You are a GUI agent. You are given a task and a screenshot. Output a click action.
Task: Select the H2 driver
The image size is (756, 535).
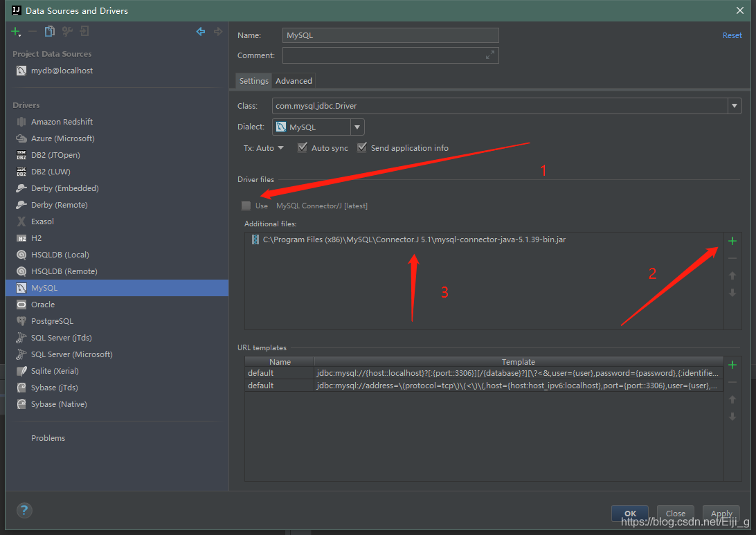(117, 238)
